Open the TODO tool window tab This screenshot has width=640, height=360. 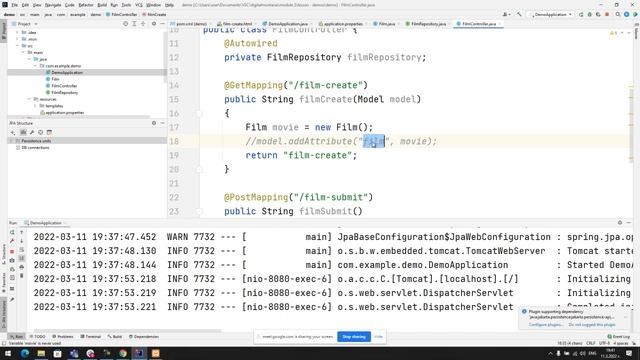(x=38, y=337)
